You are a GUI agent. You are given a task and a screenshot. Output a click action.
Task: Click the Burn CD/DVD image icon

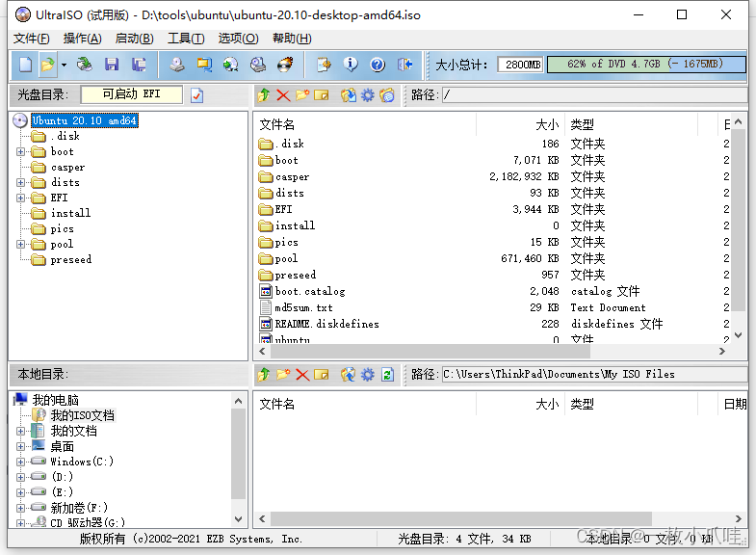(285, 65)
